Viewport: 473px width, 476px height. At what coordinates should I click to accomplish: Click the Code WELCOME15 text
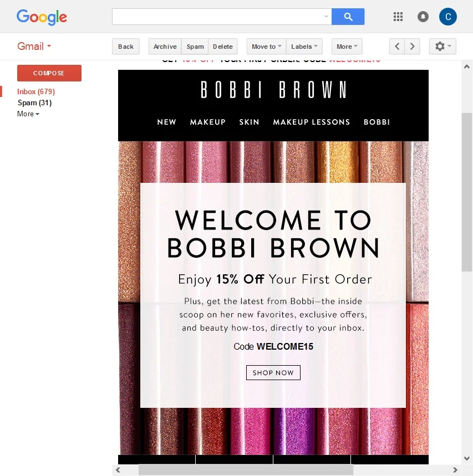pyautogui.click(x=273, y=346)
